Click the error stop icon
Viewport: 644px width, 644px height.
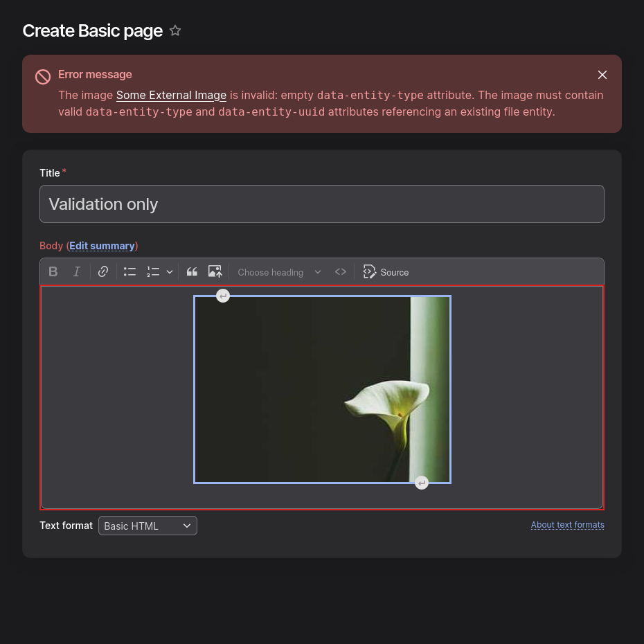click(x=43, y=77)
